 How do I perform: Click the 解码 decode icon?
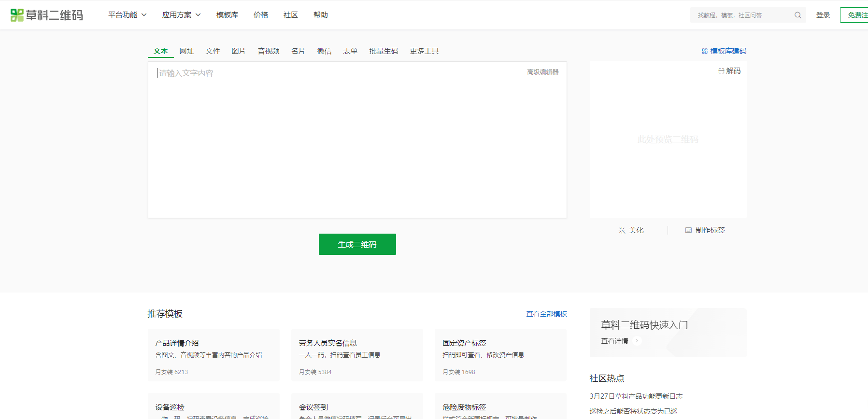[x=721, y=70]
